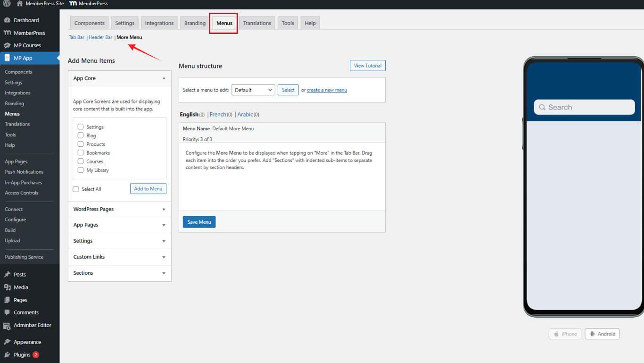Viewport: 644px width, 363px height.
Task: Open the Dashboard sidebar icon
Action: point(7,20)
